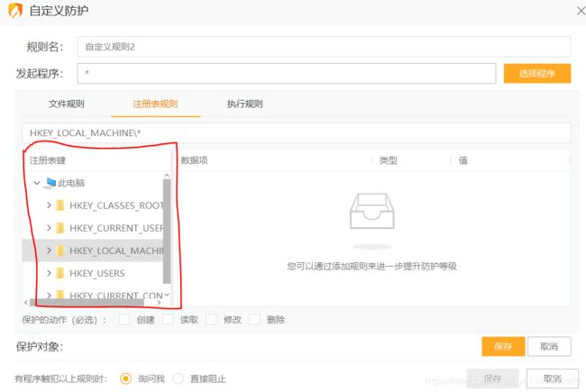Select the 询问我 radio option
This screenshot has width=586, height=392.
pyautogui.click(x=125, y=378)
